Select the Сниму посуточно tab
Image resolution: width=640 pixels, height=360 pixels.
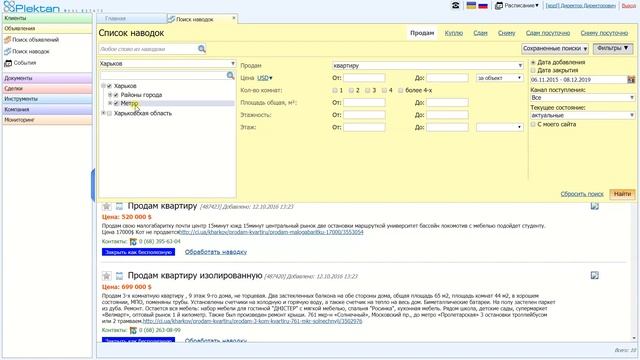coord(604,33)
